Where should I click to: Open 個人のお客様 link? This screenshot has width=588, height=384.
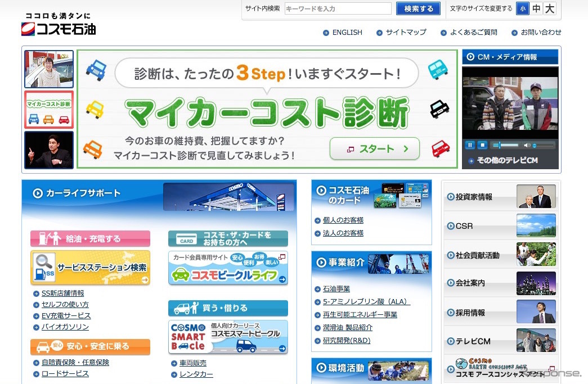click(343, 220)
